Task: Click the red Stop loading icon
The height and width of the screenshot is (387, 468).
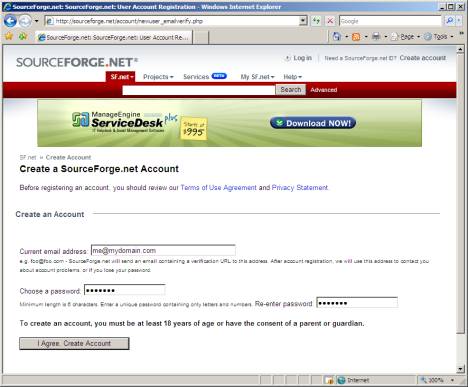Action: tap(330, 21)
